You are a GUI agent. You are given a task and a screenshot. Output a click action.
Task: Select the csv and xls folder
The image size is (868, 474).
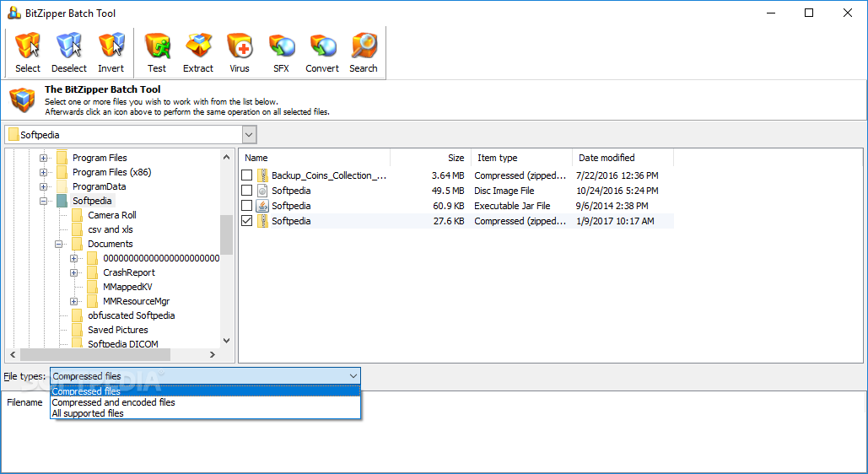[111, 229]
